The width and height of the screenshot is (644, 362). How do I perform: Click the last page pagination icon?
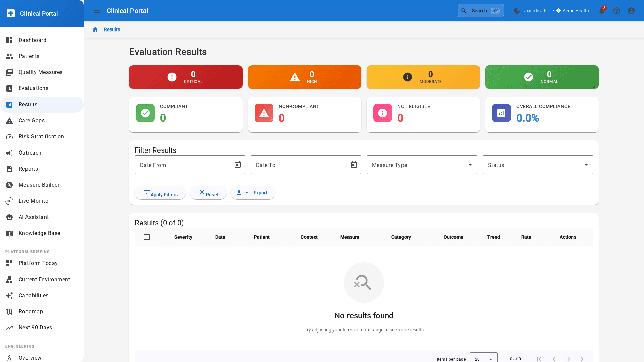[x=583, y=359]
